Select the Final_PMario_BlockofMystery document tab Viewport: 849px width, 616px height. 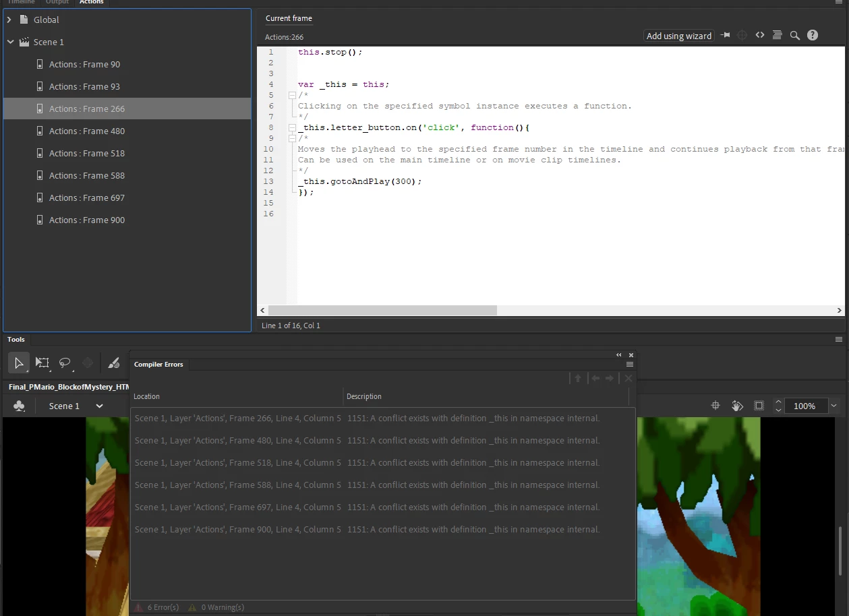click(x=69, y=387)
